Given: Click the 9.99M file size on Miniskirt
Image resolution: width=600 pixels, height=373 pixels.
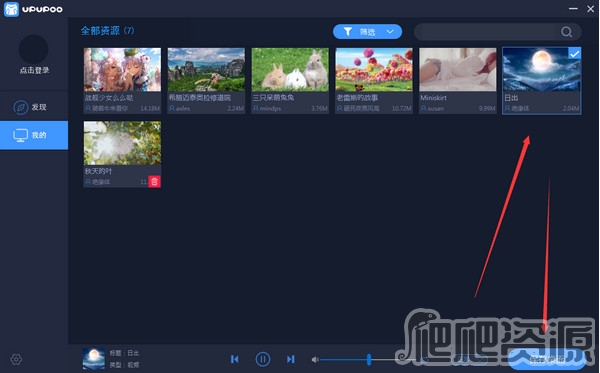Looking at the screenshot, I should tap(487, 109).
